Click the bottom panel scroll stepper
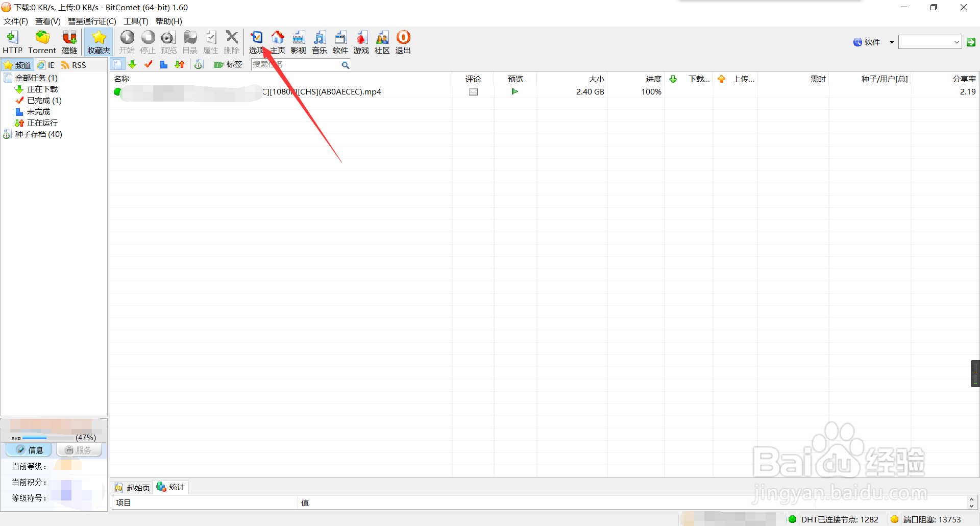 (x=971, y=503)
